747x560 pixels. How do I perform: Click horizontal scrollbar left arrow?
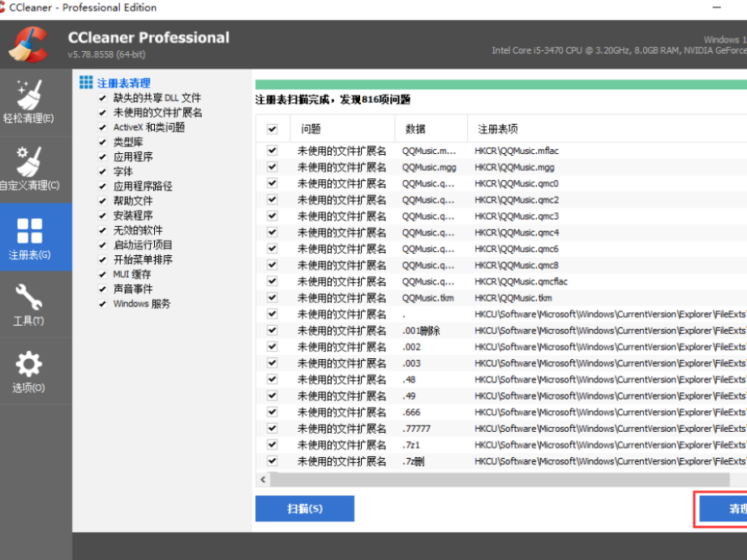(x=263, y=480)
